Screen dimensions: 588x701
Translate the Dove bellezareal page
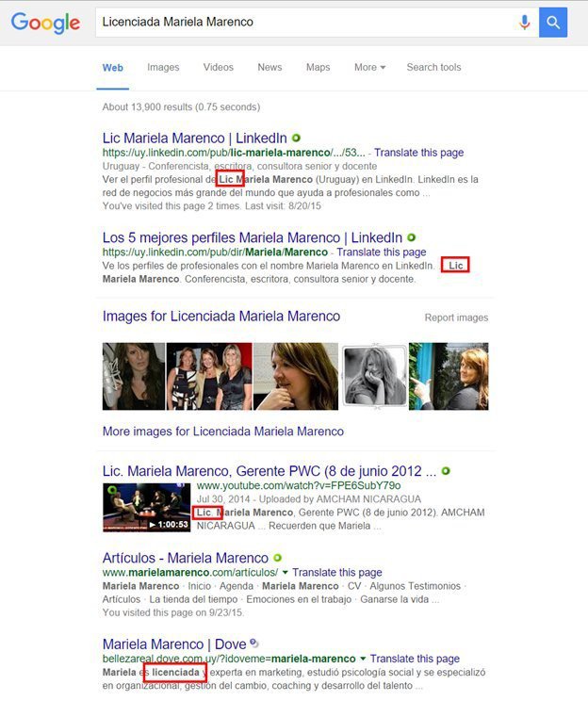click(x=415, y=659)
